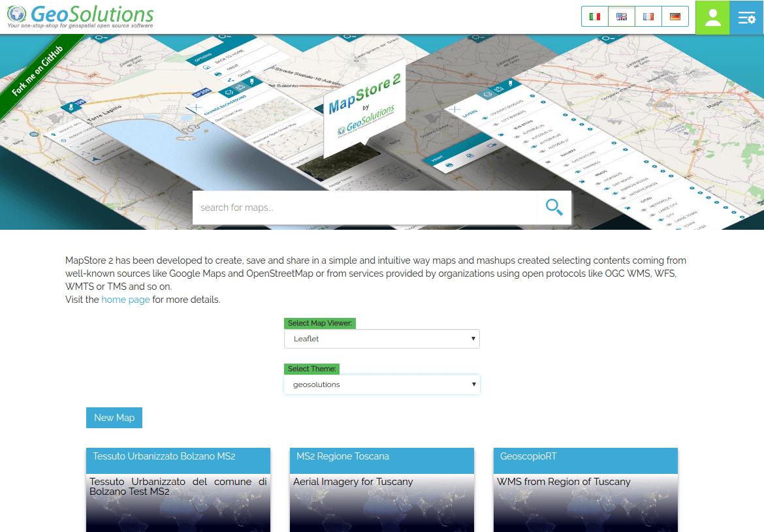
Task: Open the GeoscopioRT map card
Action: pos(586,457)
